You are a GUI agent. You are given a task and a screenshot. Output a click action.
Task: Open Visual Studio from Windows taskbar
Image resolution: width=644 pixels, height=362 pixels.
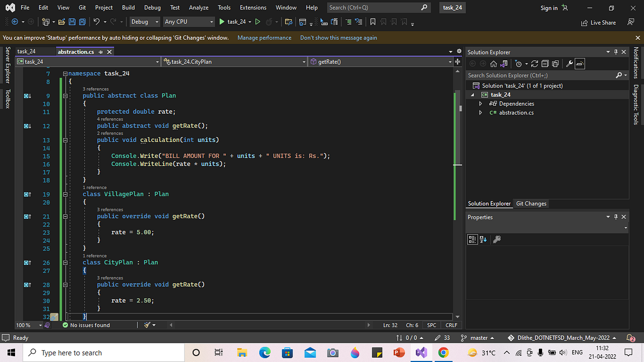[x=420, y=352]
